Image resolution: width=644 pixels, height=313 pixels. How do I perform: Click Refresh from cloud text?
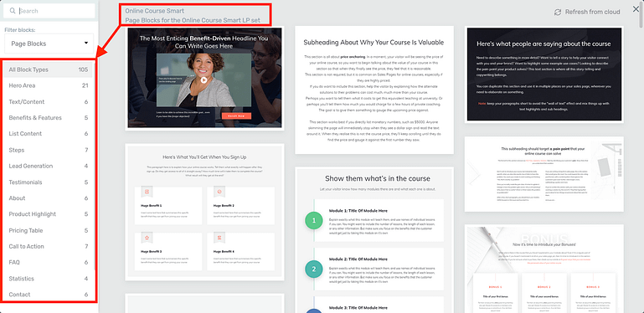click(592, 12)
